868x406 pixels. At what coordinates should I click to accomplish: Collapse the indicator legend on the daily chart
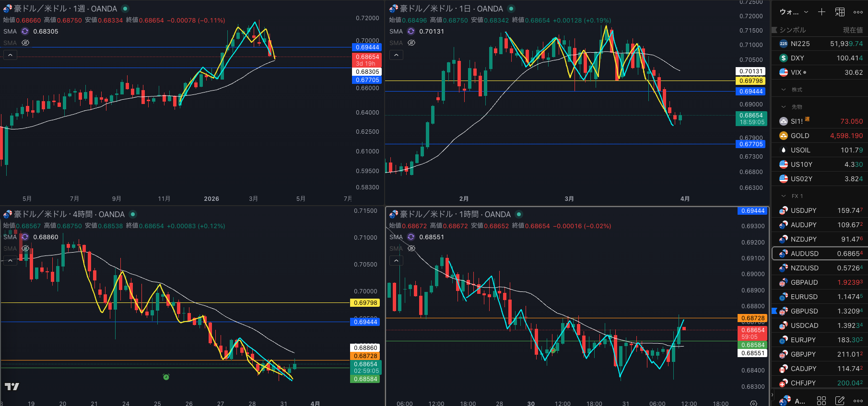click(396, 55)
